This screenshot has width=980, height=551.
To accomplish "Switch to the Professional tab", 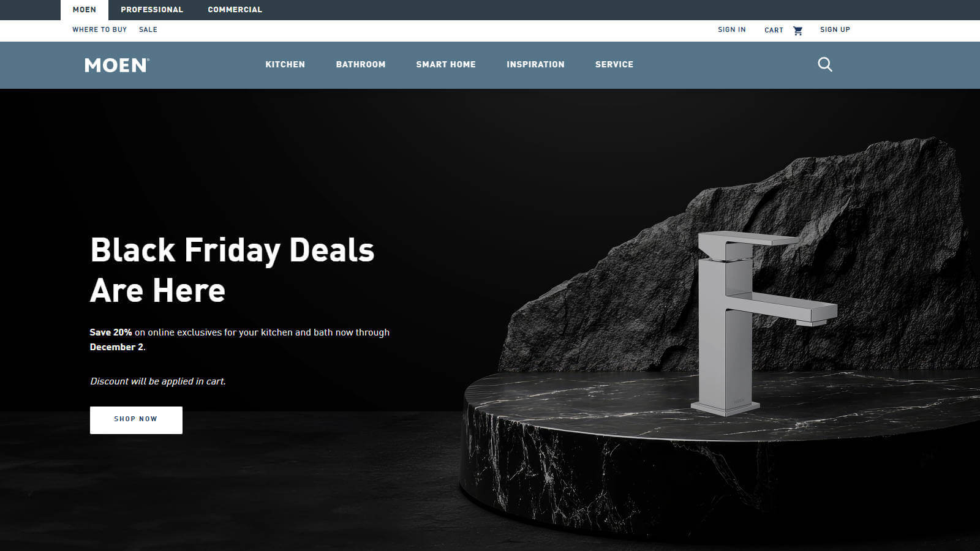I will coord(152,10).
